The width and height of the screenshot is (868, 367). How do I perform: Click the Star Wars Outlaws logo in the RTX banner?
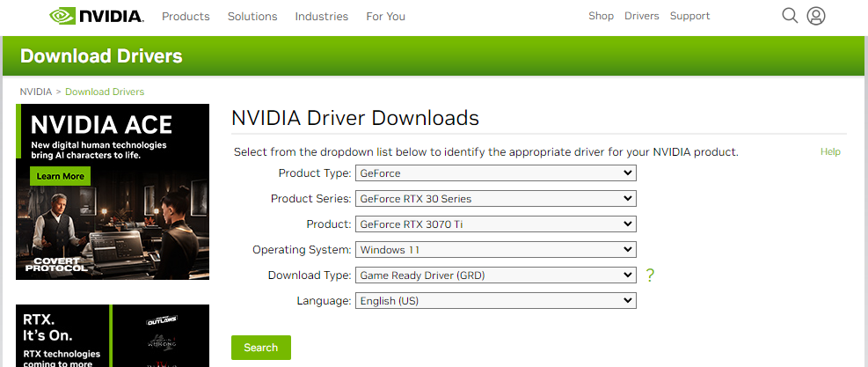click(162, 320)
